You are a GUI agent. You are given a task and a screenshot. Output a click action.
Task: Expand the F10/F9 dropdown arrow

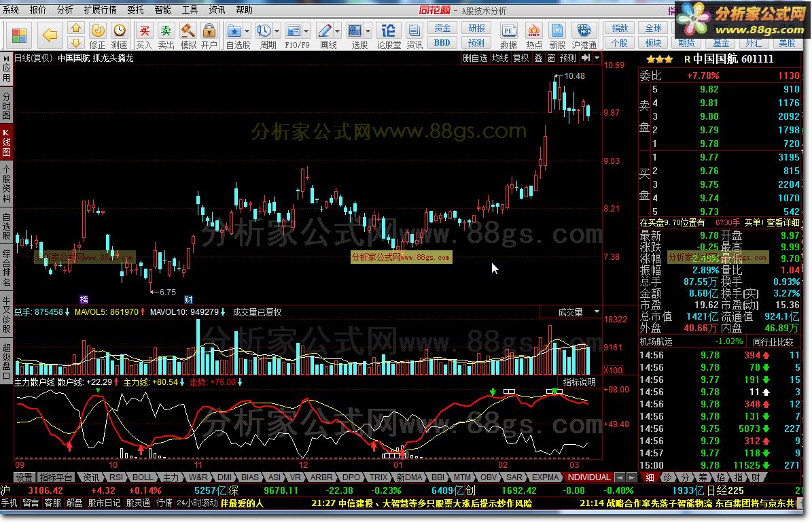coord(306,31)
